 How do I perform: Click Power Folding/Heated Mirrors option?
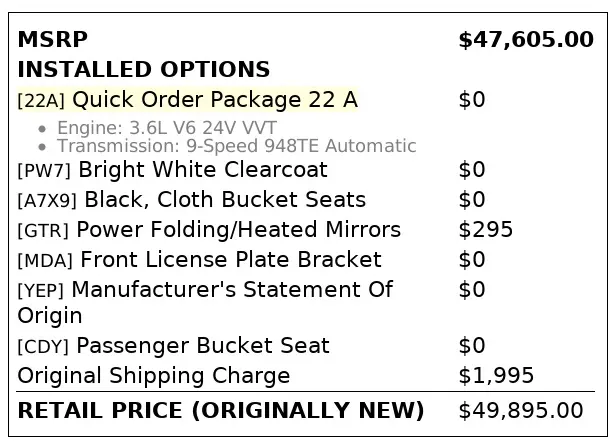click(x=238, y=230)
